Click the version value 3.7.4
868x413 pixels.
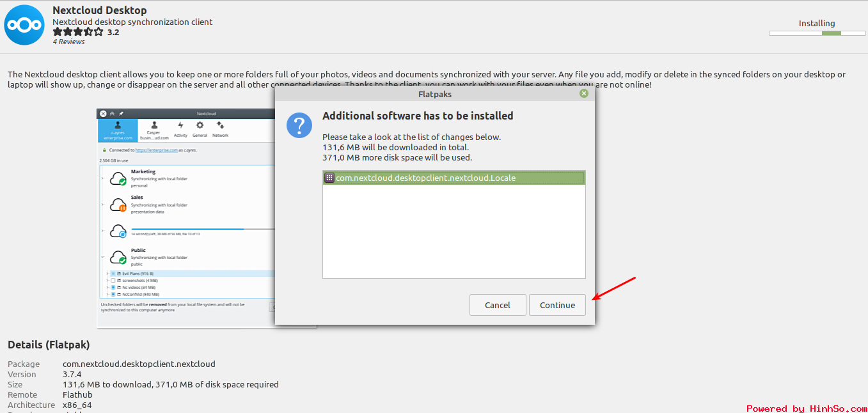[73, 374]
